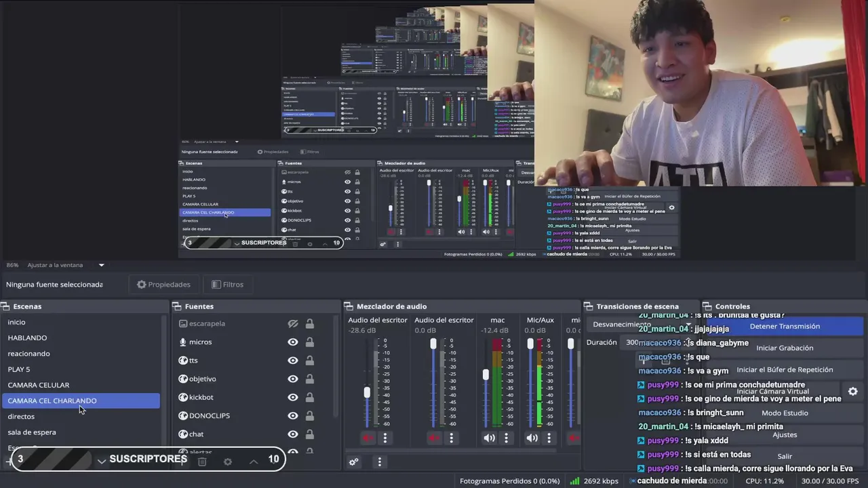The image size is (868, 488).
Task: Hide the objetivo source
Action: coord(293,379)
